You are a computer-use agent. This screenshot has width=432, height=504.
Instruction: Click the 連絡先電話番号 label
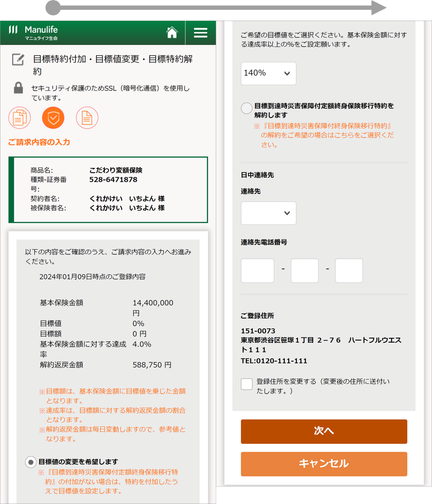(264, 242)
